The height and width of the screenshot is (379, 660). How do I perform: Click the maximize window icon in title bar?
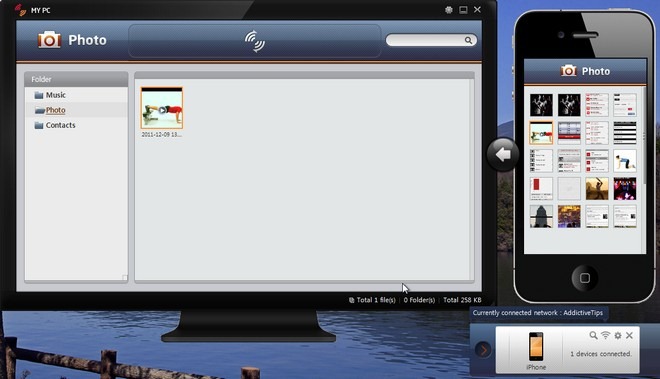tap(463, 10)
